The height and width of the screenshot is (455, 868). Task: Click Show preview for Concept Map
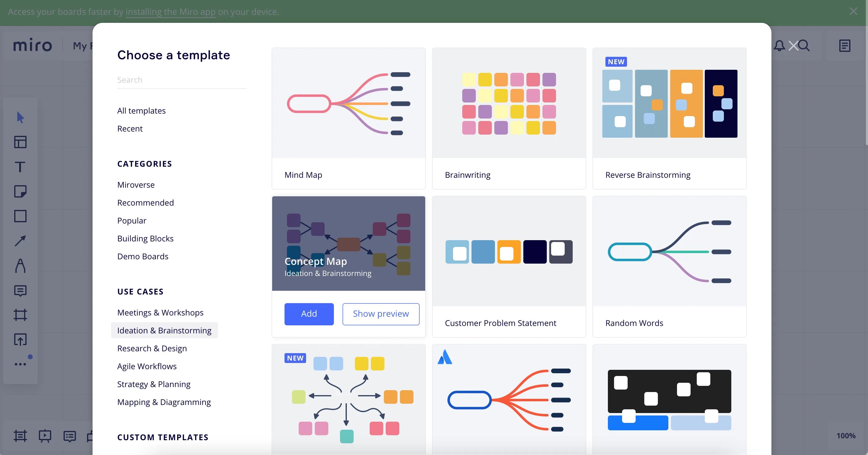(381, 314)
